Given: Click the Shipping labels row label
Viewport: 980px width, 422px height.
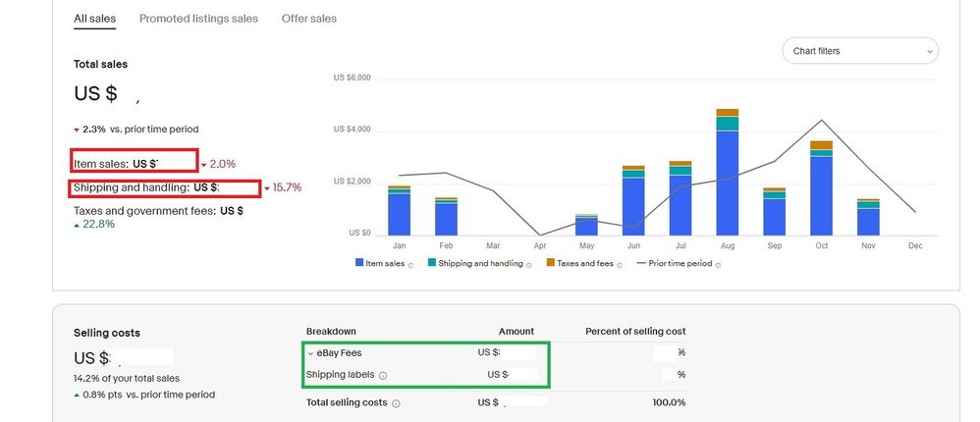Looking at the screenshot, I should [x=341, y=375].
